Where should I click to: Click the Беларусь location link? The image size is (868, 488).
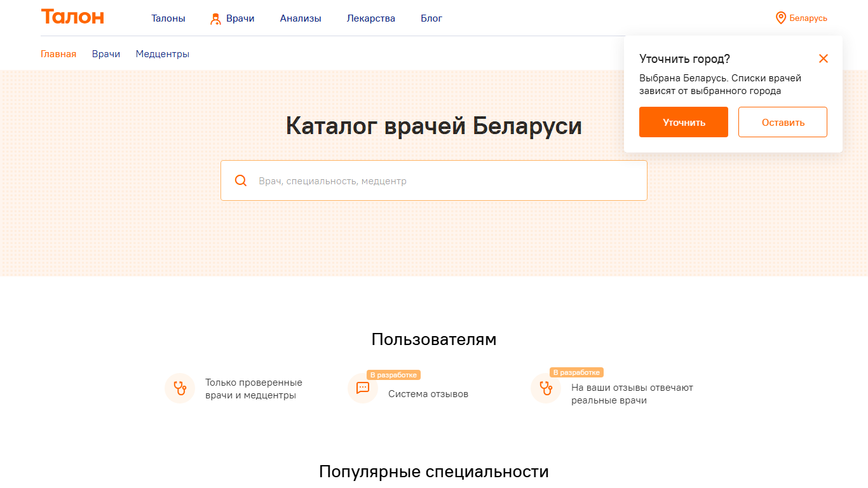pos(808,18)
